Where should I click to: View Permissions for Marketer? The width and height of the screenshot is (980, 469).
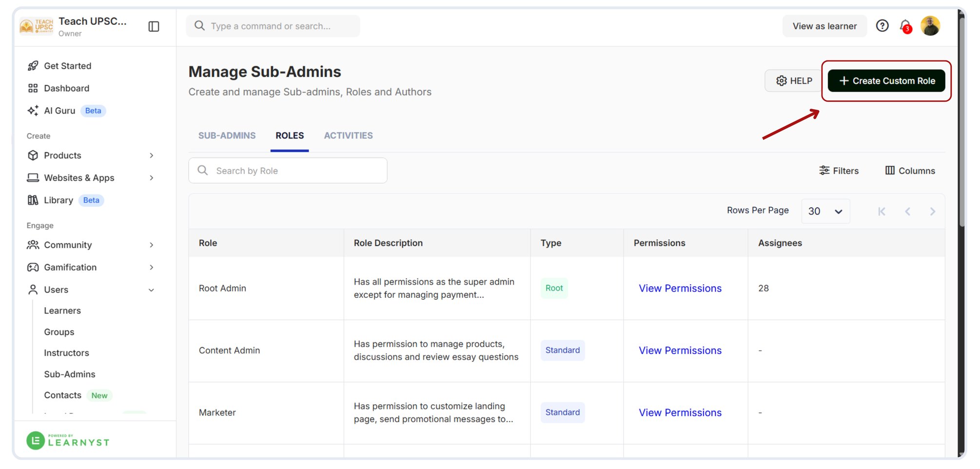[x=680, y=413]
